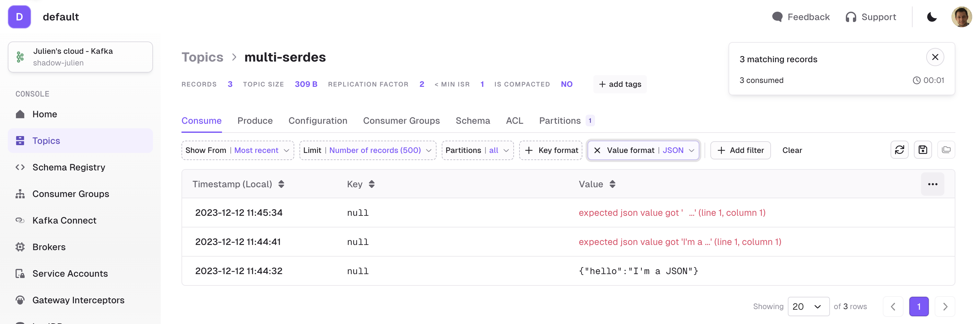The image size is (980, 324).
Task: Open Gateway Interceptors in the sidebar
Action: [80, 300]
